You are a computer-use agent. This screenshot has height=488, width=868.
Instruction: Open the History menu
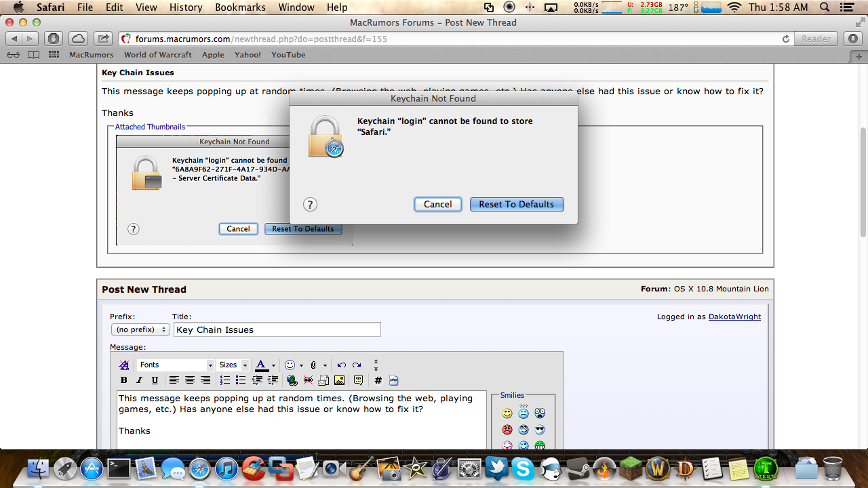pyautogui.click(x=186, y=7)
